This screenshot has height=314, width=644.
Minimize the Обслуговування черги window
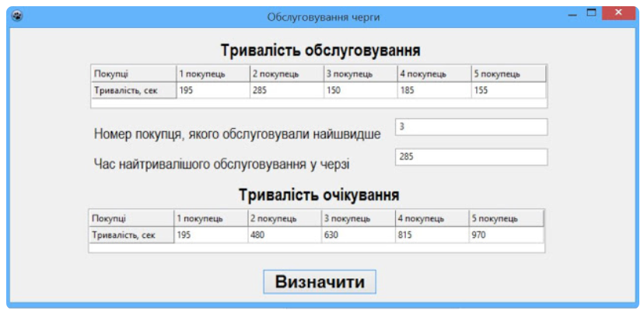pos(572,14)
